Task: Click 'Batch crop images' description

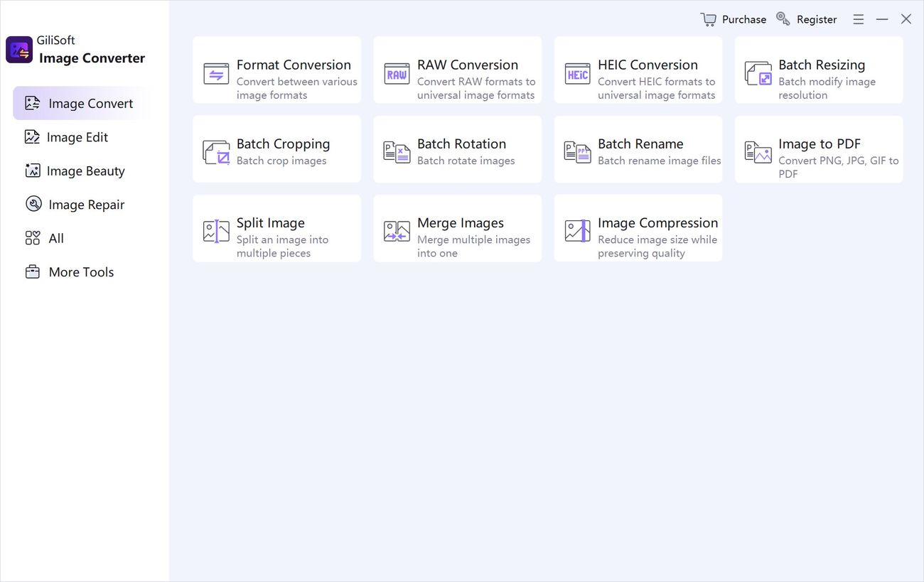Action: (x=281, y=161)
